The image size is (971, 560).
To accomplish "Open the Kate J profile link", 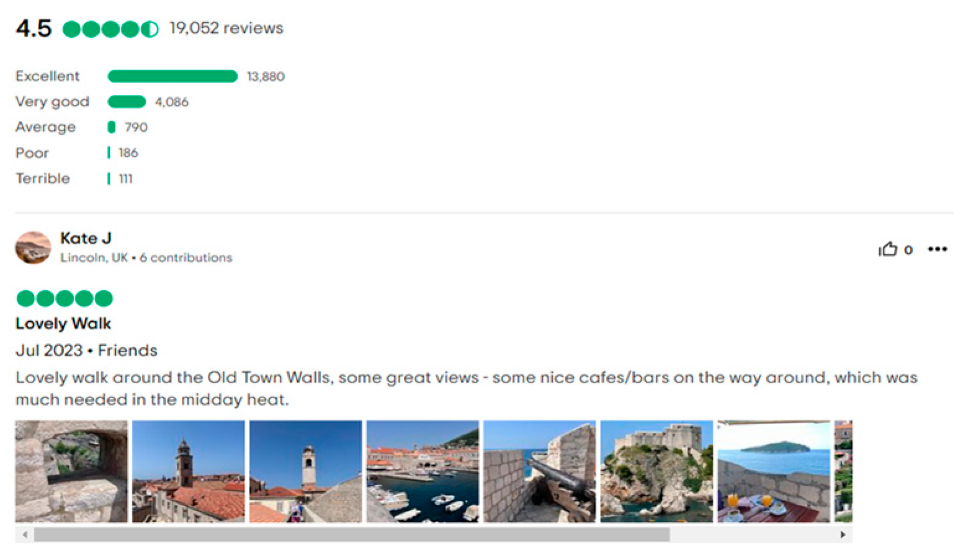I will point(86,238).
